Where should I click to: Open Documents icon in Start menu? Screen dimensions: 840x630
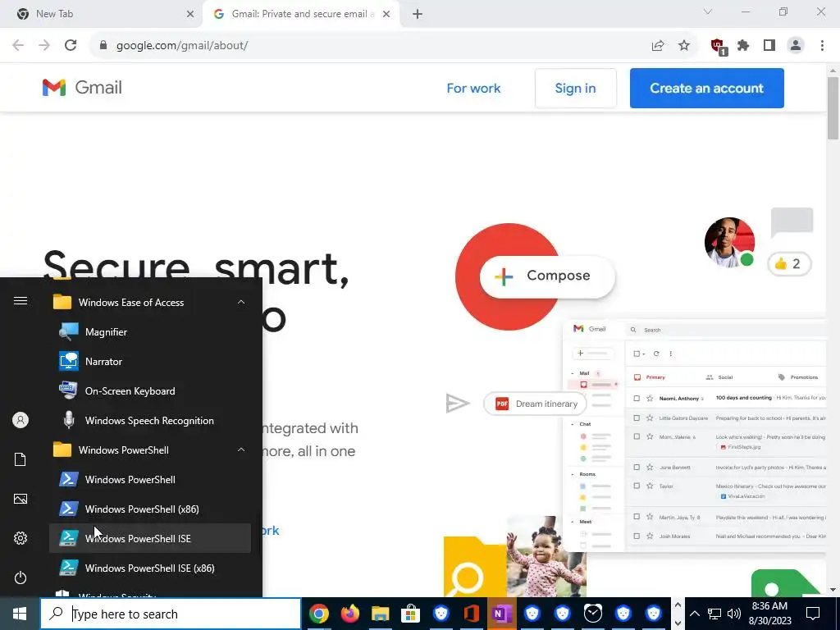[x=21, y=459]
